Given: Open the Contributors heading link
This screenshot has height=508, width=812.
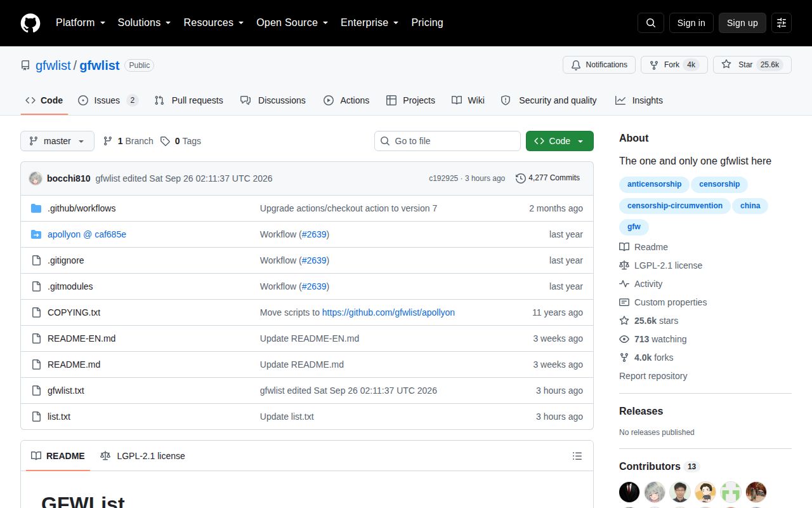Looking at the screenshot, I should 659,466.
